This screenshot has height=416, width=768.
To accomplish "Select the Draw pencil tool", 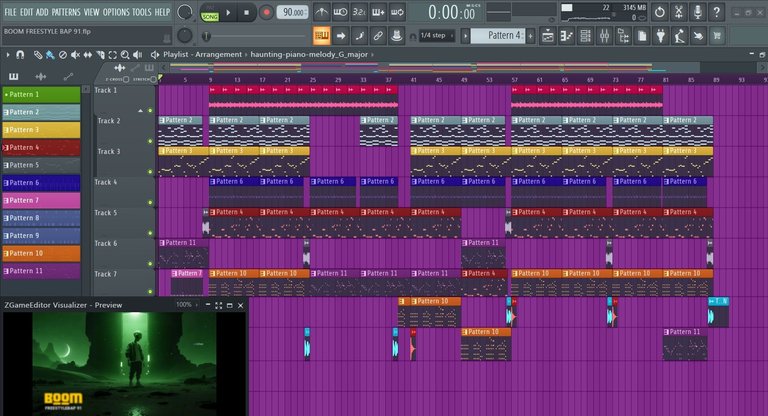I will click(37, 54).
